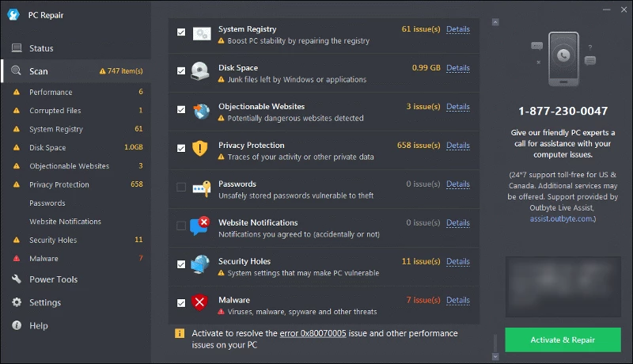Uncheck the Objectionable Websites checkbox
Image resolution: width=633 pixels, height=364 pixels.
pyautogui.click(x=181, y=110)
